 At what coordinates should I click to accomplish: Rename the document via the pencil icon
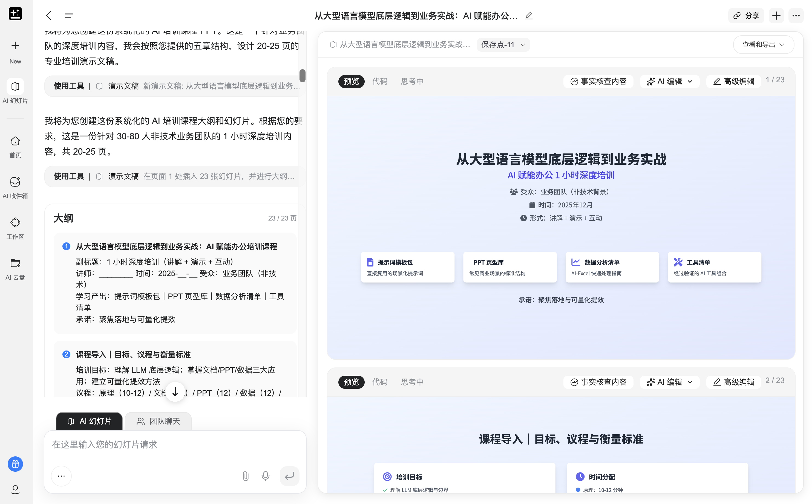[529, 16]
